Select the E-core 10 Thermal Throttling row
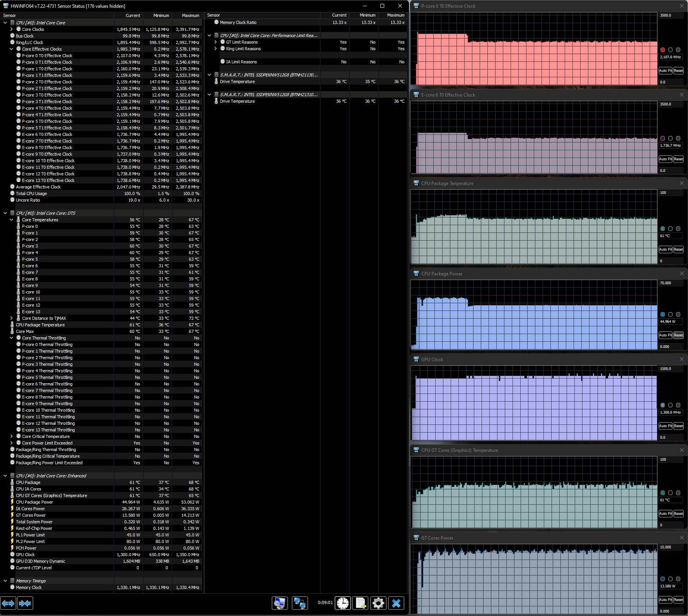 101,410
